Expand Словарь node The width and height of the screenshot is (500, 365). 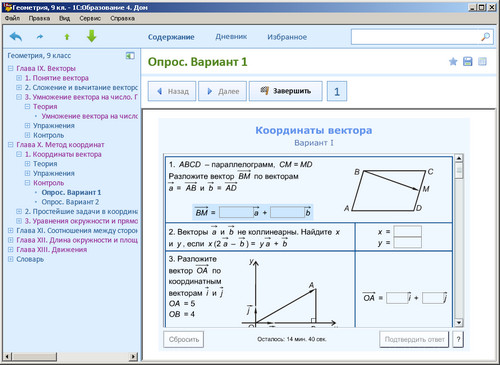(x=10, y=259)
